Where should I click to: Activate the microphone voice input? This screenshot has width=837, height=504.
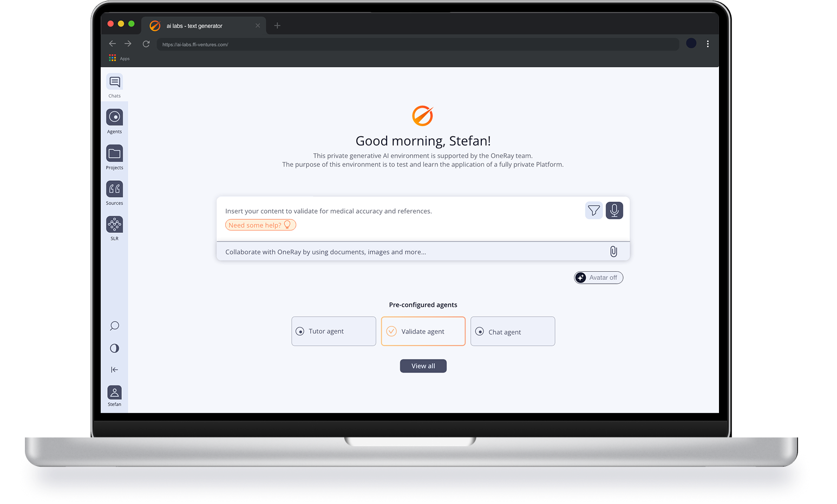614,211
